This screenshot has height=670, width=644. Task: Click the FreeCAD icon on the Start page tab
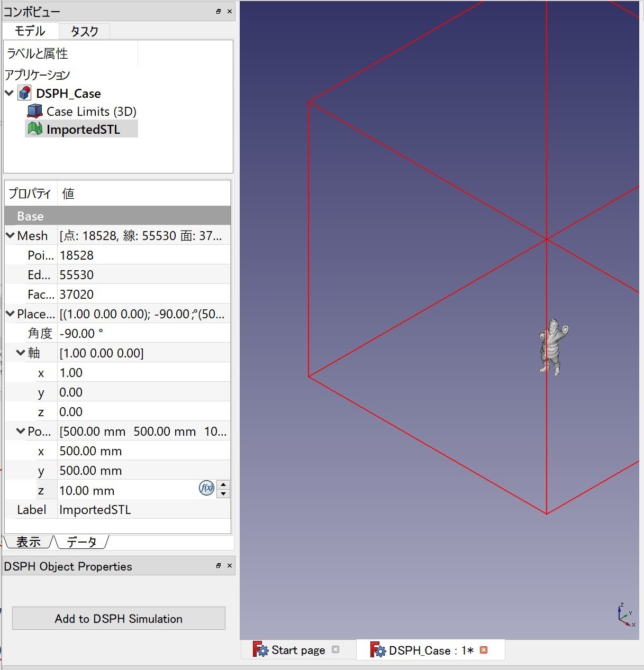point(259,650)
